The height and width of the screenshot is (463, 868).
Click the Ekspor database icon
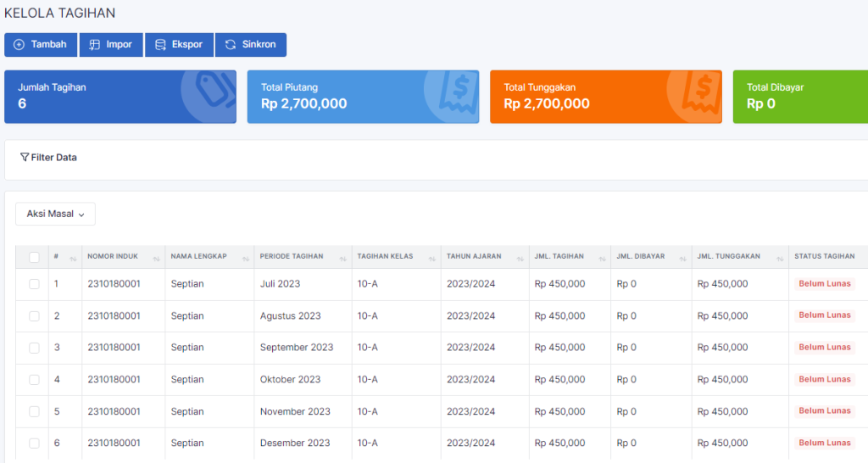160,45
